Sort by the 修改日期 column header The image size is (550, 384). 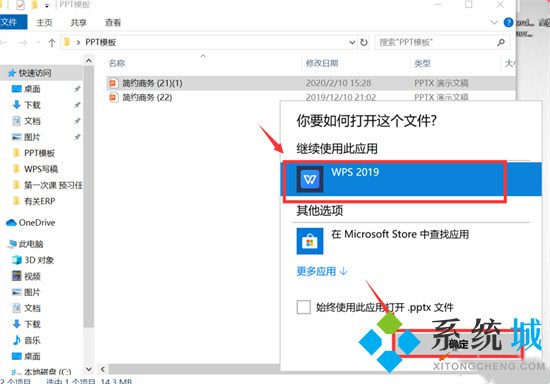click(322, 63)
